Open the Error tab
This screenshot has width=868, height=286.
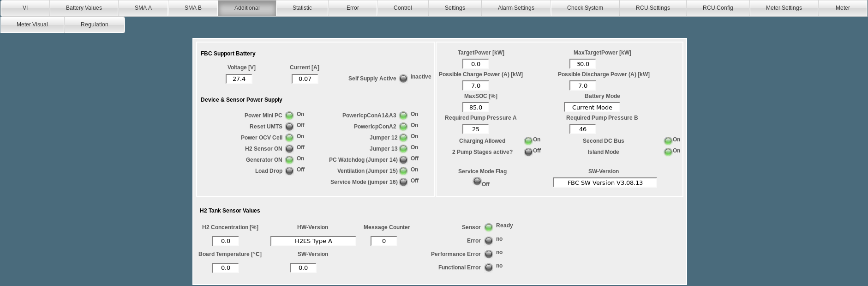click(353, 8)
